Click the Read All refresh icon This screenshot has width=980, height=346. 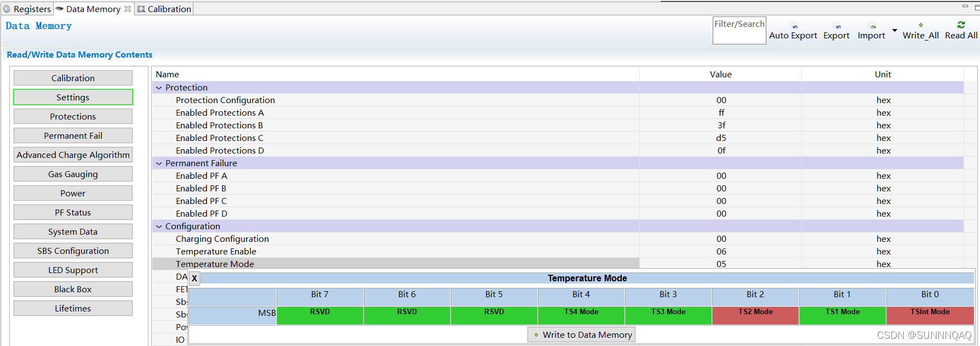pos(961,25)
